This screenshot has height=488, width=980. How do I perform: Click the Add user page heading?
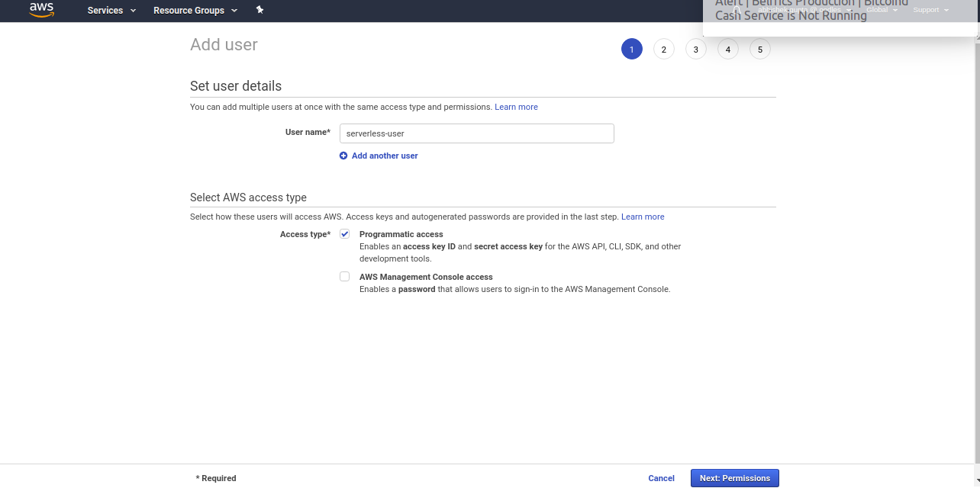coord(224,44)
